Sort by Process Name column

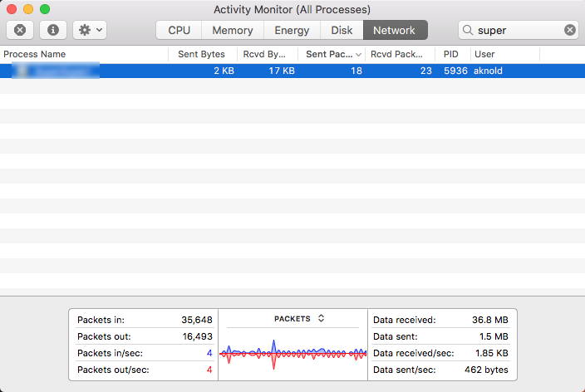coord(83,54)
